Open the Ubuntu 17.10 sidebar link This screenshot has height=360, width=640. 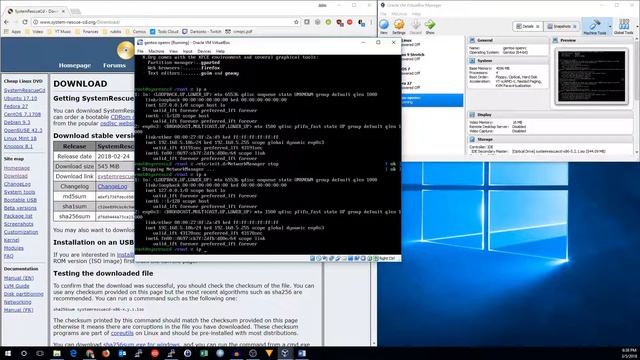20,98
